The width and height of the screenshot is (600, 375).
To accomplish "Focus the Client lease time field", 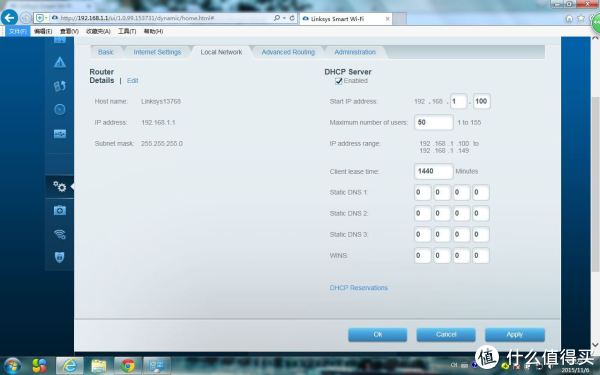I will pyautogui.click(x=434, y=171).
